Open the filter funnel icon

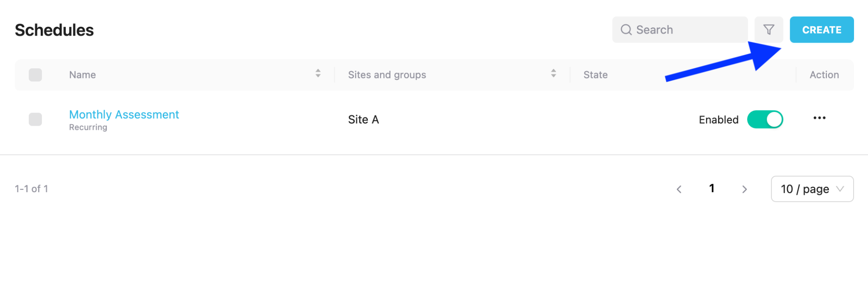click(768, 30)
